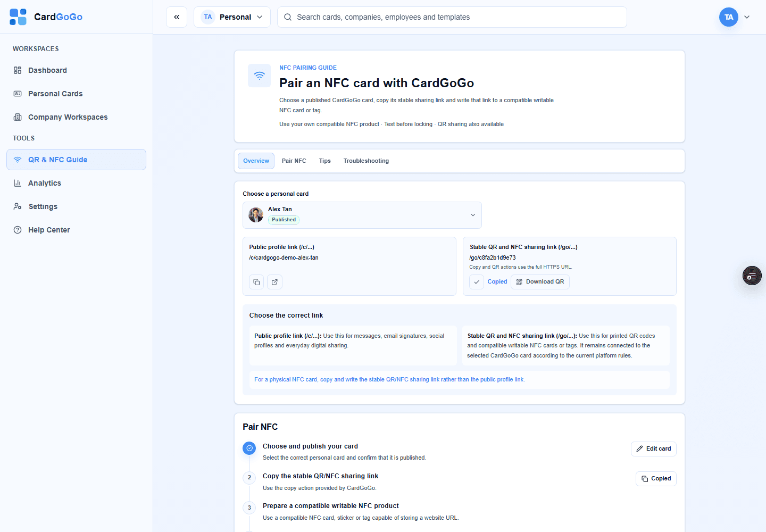This screenshot has height=532, width=766.
Task: Click the CardGoGo logo icon
Action: [18, 17]
